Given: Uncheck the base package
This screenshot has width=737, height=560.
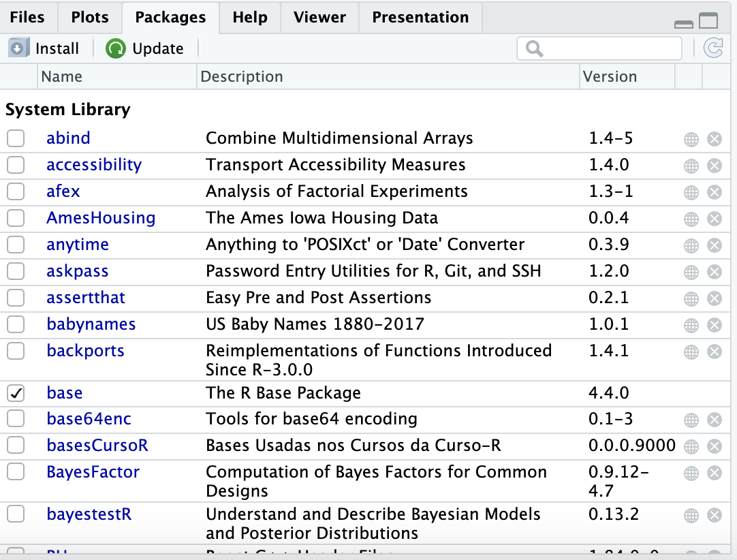Looking at the screenshot, I should pyautogui.click(x=16, y=393).
